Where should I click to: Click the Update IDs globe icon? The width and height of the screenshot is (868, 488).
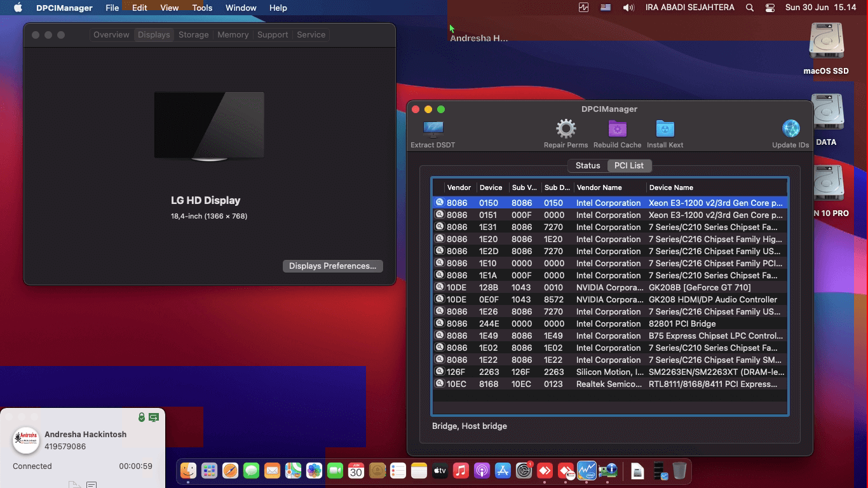(790, 129)
